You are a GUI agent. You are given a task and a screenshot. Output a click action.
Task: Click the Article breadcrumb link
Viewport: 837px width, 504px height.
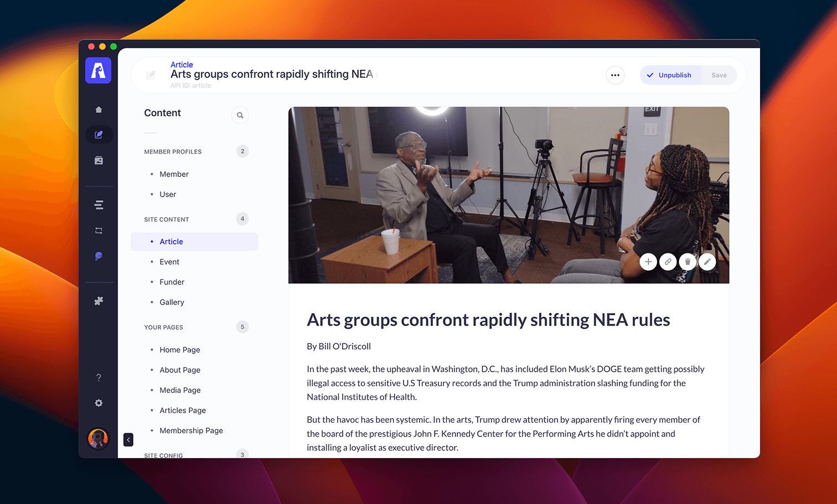[x=182, y=65]
